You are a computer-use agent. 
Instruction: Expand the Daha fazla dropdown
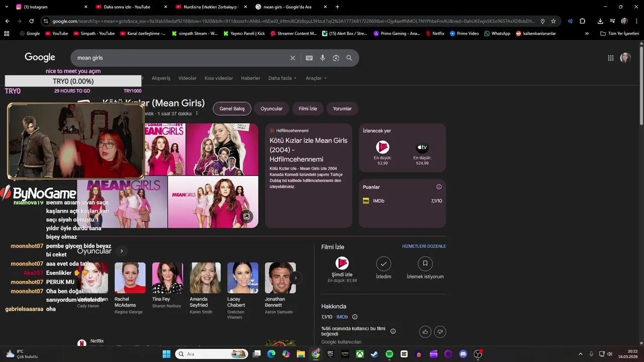tap(282, 78)
